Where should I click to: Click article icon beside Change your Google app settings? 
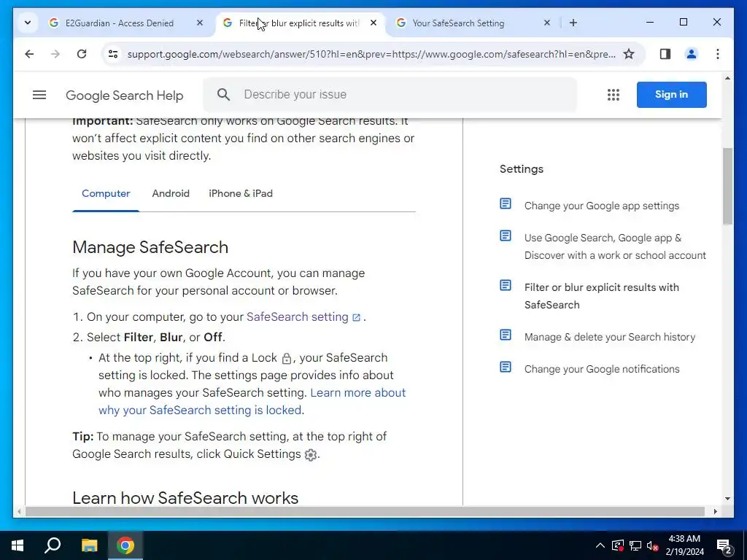coord(506,204)
